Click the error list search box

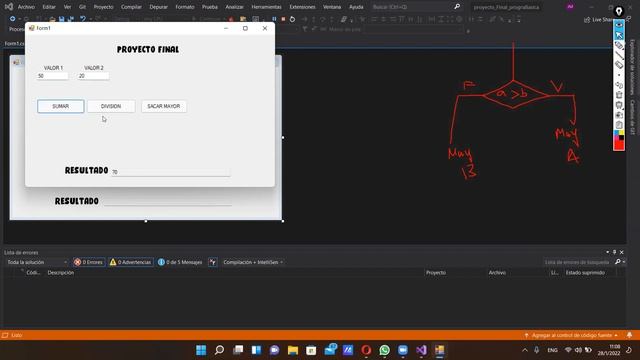580,262
